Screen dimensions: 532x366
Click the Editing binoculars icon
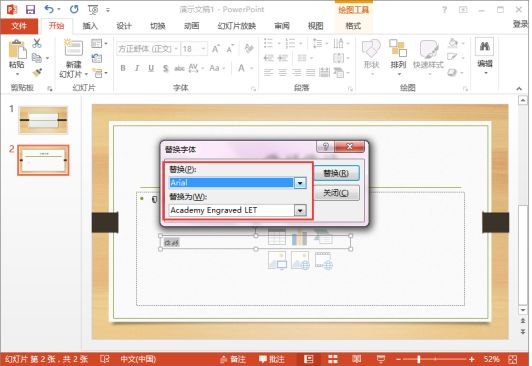pyautogui.click(x=484, y=47)
